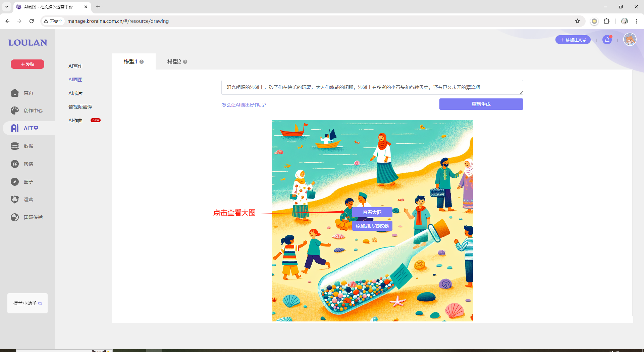Open the notification bell icon
The image size is (644, 352).
click(x=607, y=40)
